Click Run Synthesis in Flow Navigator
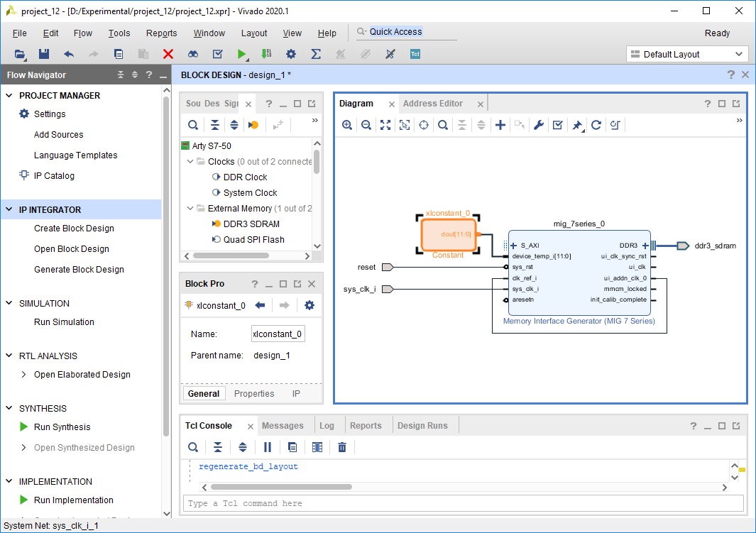The image size is (756, 533). coord(62,427)
